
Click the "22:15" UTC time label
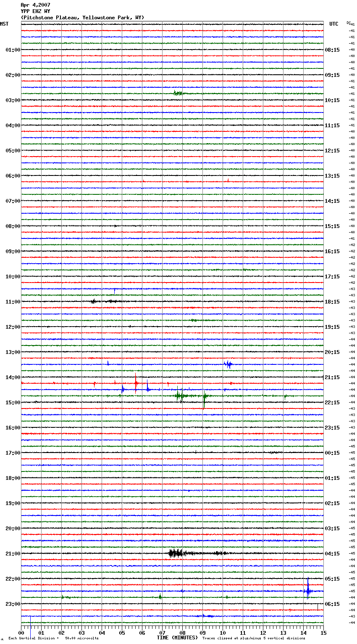(x=332, y=403)
